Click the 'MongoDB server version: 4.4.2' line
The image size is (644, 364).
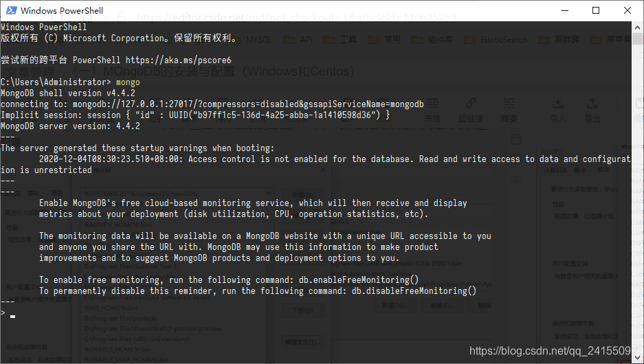pyautogui.click(x=70, y=126)
